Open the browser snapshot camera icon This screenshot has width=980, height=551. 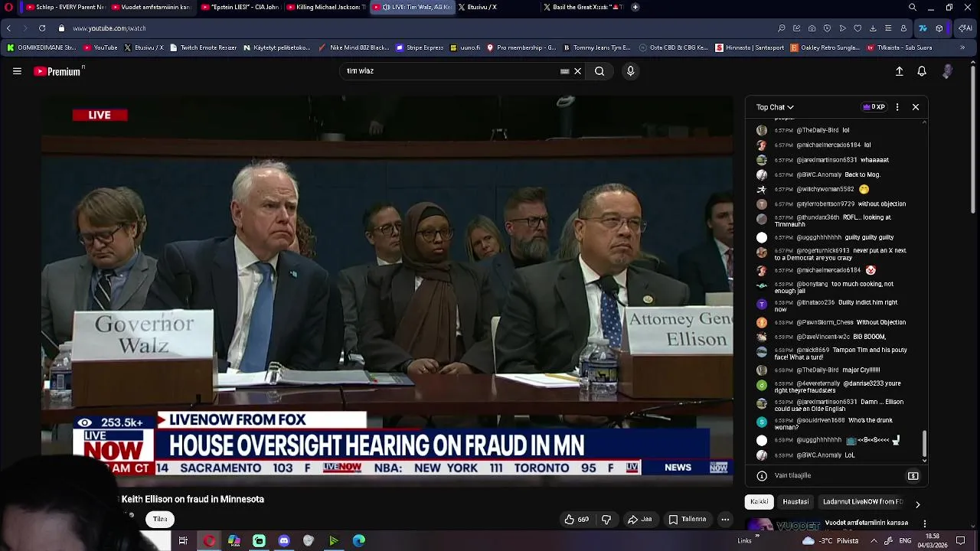click(x=812, y=28)
